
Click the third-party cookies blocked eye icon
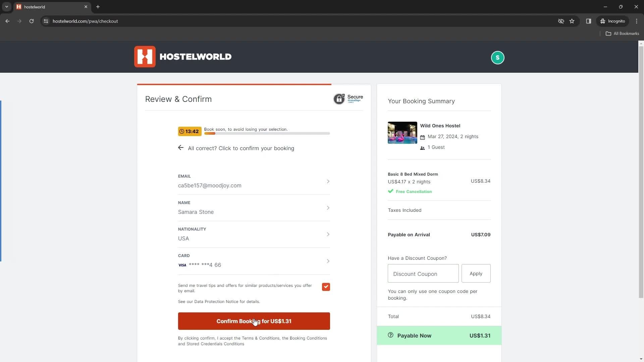[561, 21]
